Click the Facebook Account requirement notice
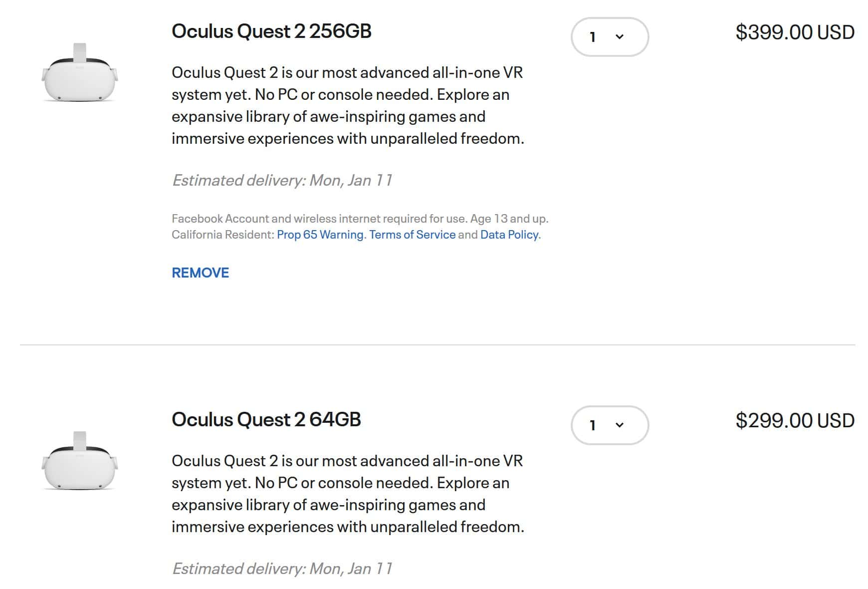 pos(360,219)
